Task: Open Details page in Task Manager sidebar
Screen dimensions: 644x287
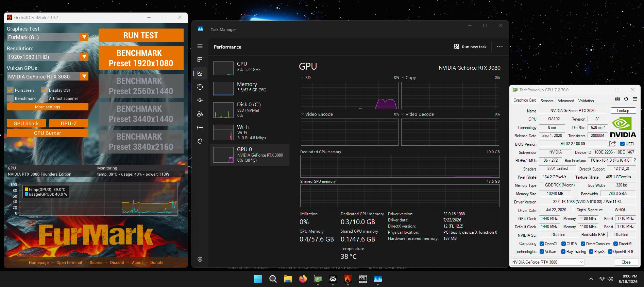Action: click(x=200, y=128)
